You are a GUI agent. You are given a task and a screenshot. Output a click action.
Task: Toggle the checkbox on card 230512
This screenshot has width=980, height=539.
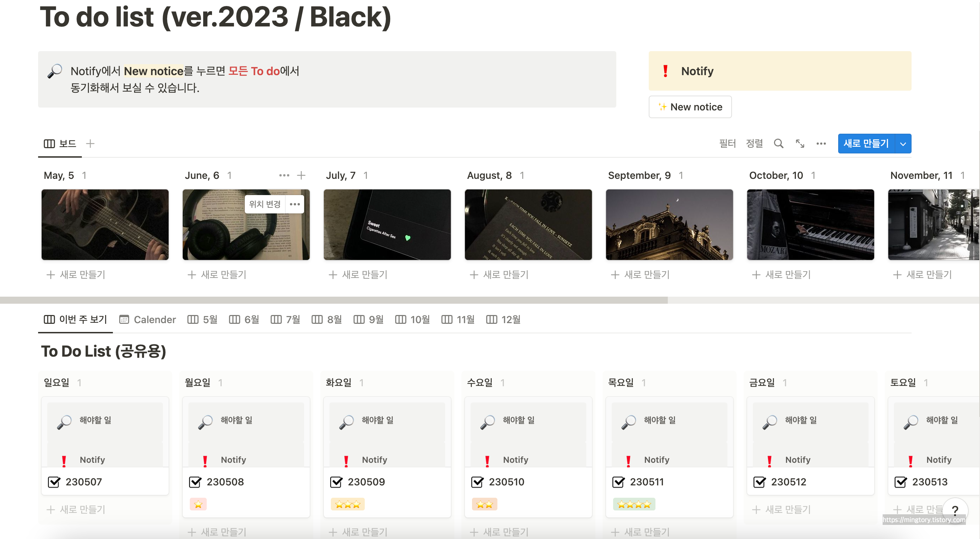[x=760, y=482]
